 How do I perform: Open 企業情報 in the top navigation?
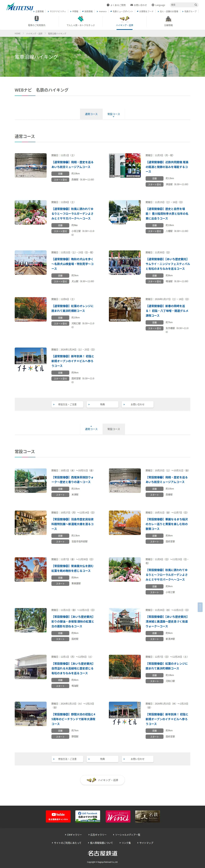[x=38, y=11]
